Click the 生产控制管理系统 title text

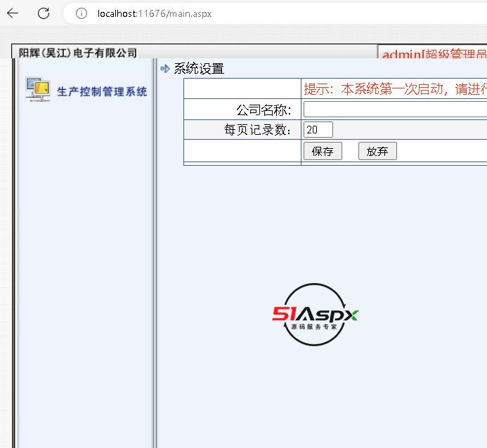click(102, 91)
